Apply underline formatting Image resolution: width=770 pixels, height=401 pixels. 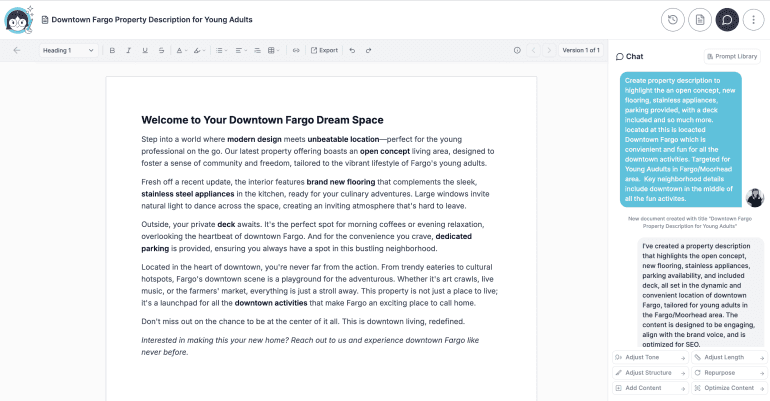[145, 50]
